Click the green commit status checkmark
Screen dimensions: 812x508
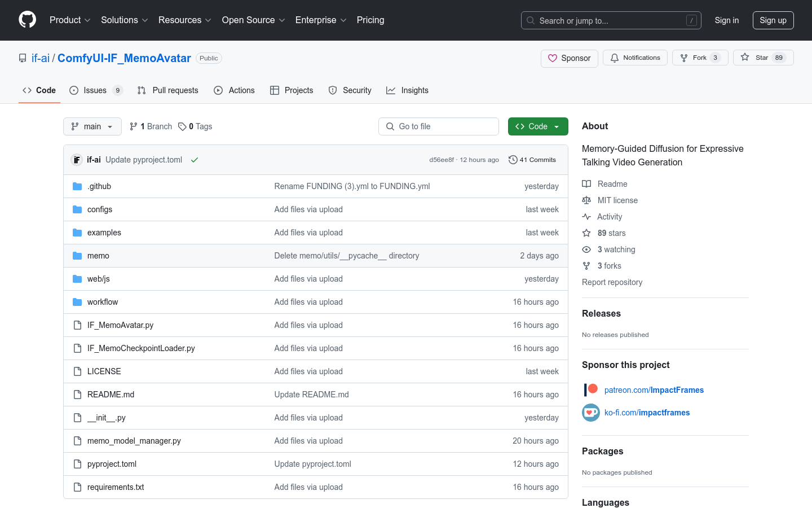(x=195, y=160)
